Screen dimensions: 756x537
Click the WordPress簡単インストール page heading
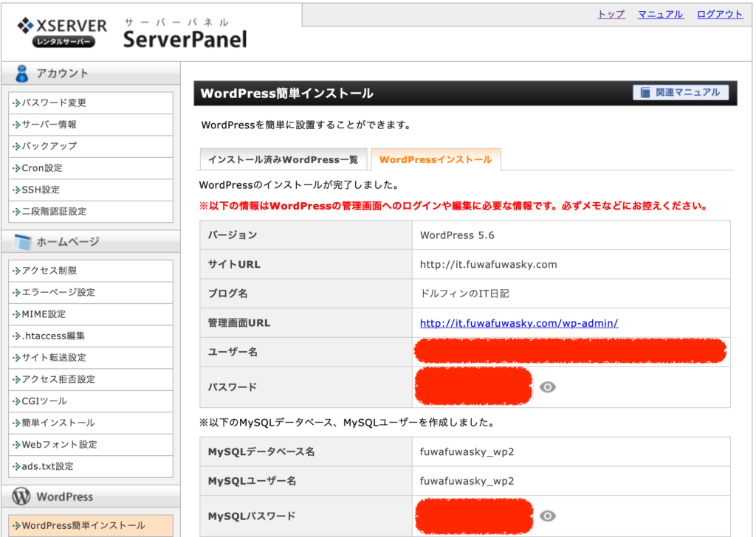click(x=287, y=93)
